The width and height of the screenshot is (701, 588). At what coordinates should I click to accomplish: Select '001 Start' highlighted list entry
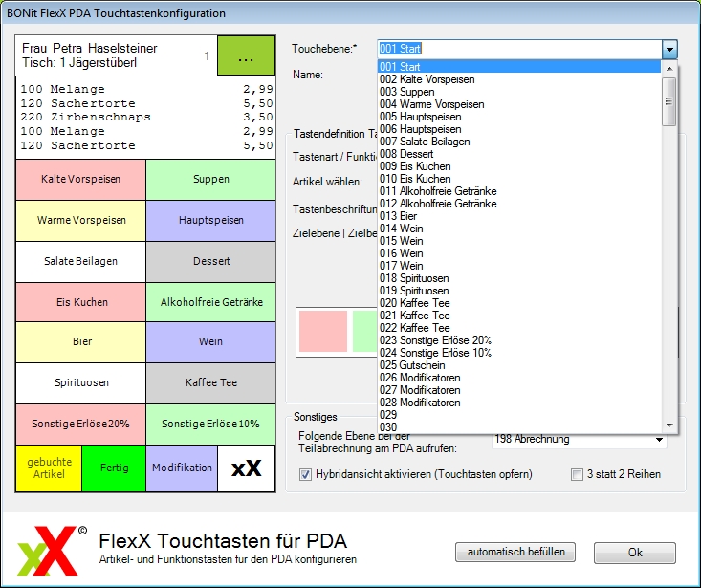[518, 67]
